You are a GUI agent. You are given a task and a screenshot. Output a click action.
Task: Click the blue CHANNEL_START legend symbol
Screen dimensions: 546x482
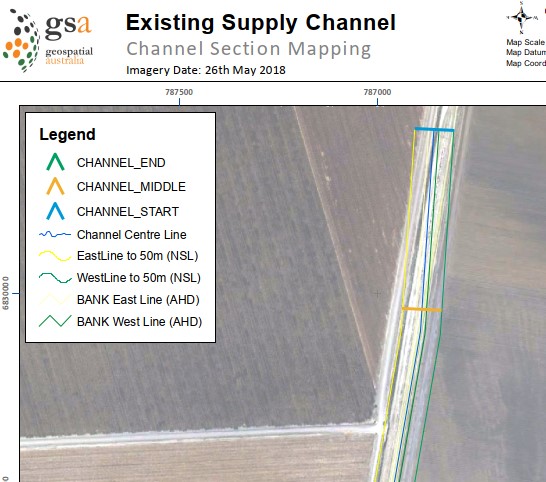click(x=55, y=211)
